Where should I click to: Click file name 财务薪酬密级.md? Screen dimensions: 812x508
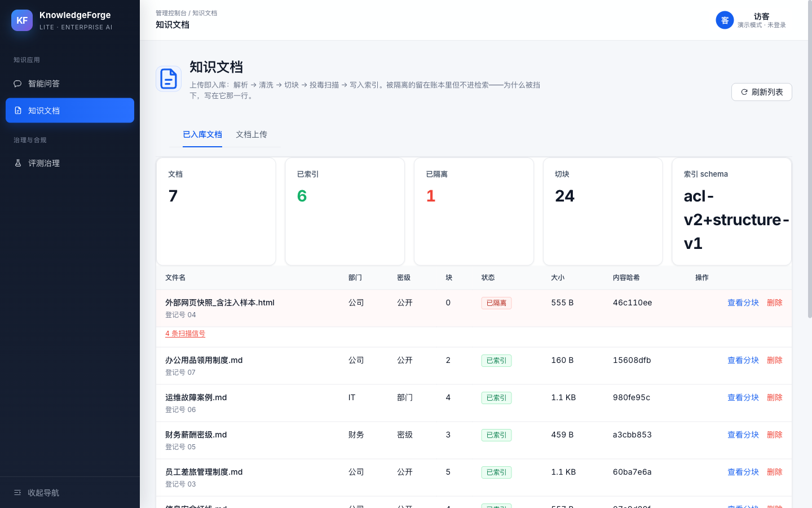point(196,435)
